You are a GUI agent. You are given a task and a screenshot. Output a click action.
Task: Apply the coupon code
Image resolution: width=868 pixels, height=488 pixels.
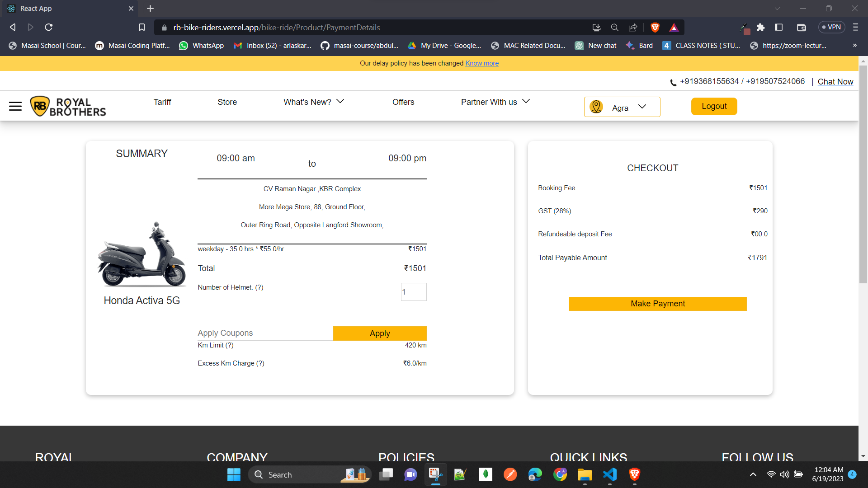(380, 333)
